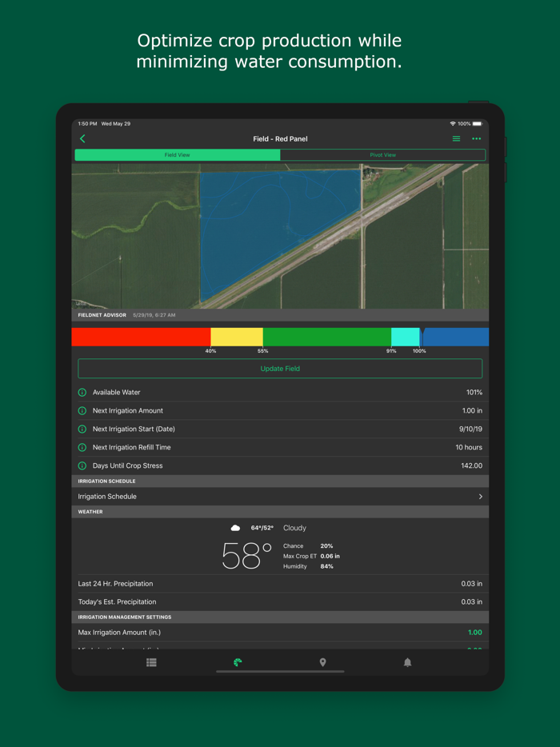Expand Irrigation Schedule with the right chevron

481,497
